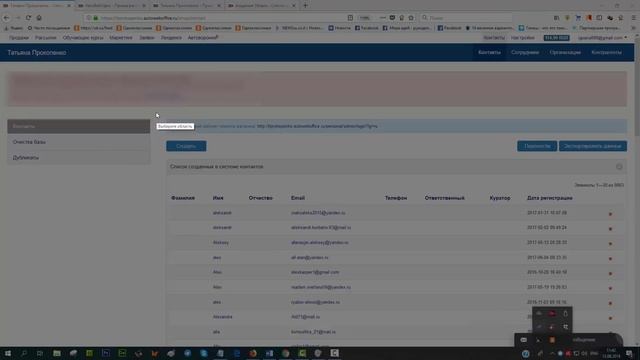Open the Рассылки menu

(x=45, y=38)
